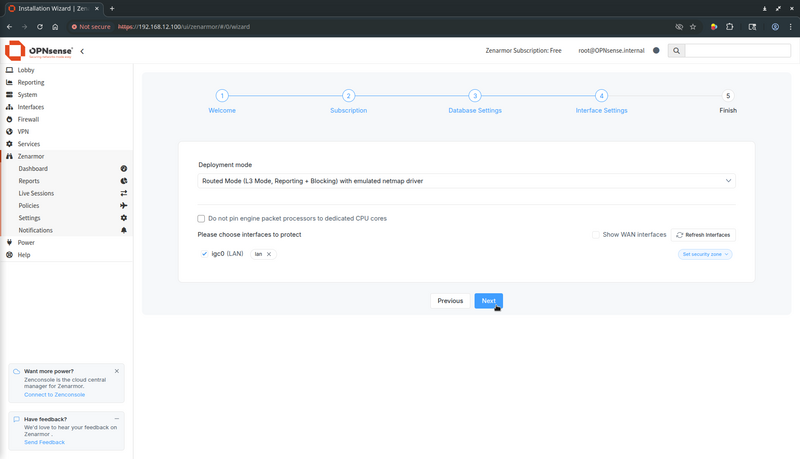
Task: Close the Want more power card
Action: click(x=117, y=371)
